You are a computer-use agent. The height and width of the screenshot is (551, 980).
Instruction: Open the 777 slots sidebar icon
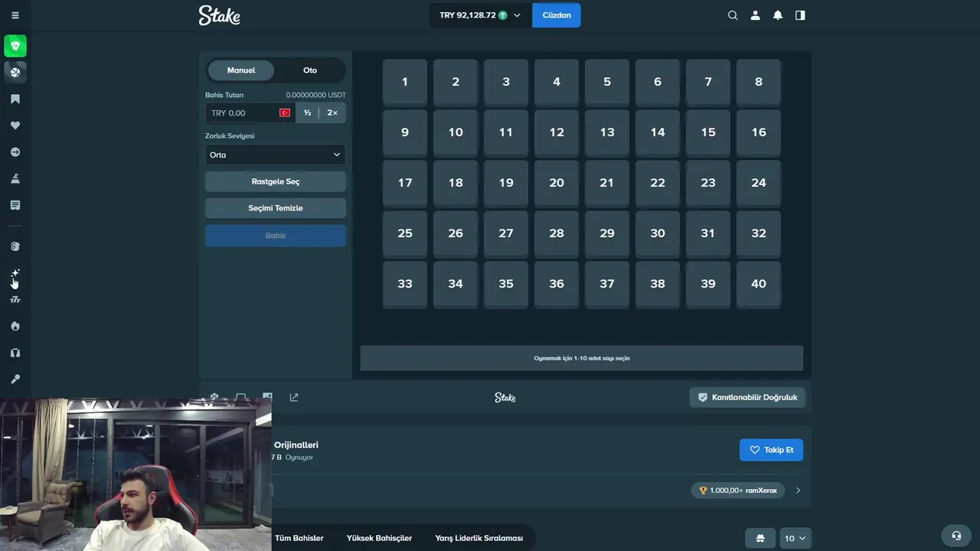click(x=15, y=300)
